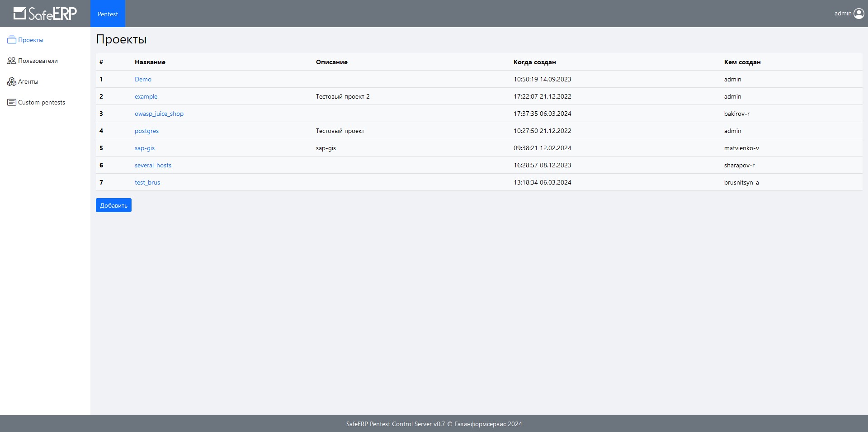The image size is (868, 432).
Task: Click timestamp 16:28:57 08.12.2023
Action: click(x=542, y=165)
